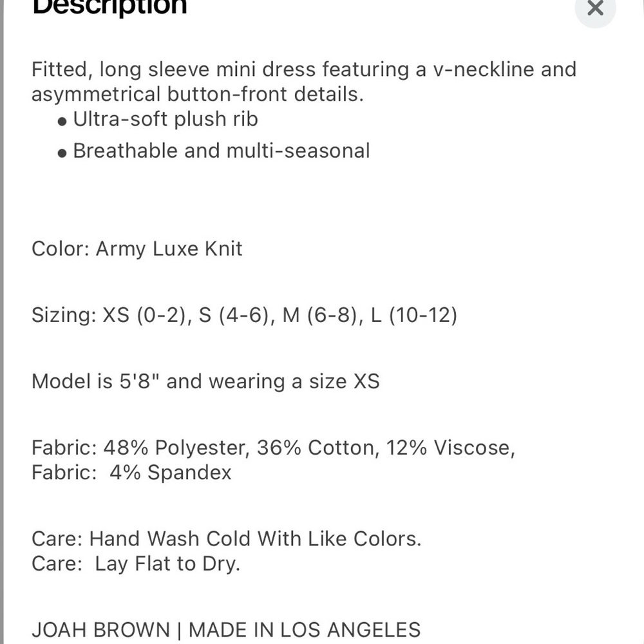Click the Description heading
This screenshot has height=644, width=644.
tap(109, 6)
